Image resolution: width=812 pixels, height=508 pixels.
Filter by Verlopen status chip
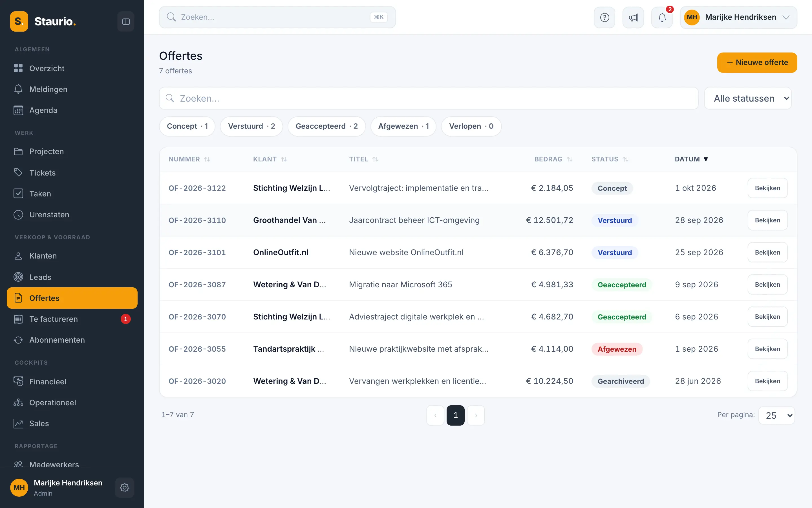pyautogui.click(x=471, y=126)
